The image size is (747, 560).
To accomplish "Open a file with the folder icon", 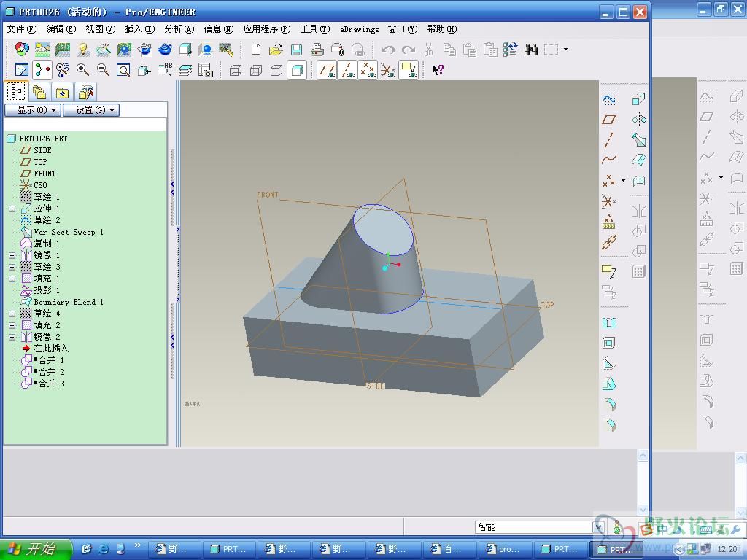I will pyautogui.click(x=276, y=49).
